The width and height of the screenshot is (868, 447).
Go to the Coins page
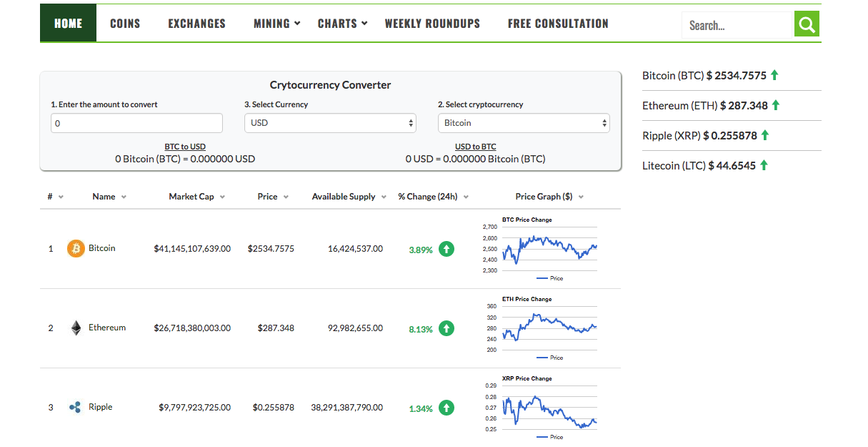click(125, 24)
